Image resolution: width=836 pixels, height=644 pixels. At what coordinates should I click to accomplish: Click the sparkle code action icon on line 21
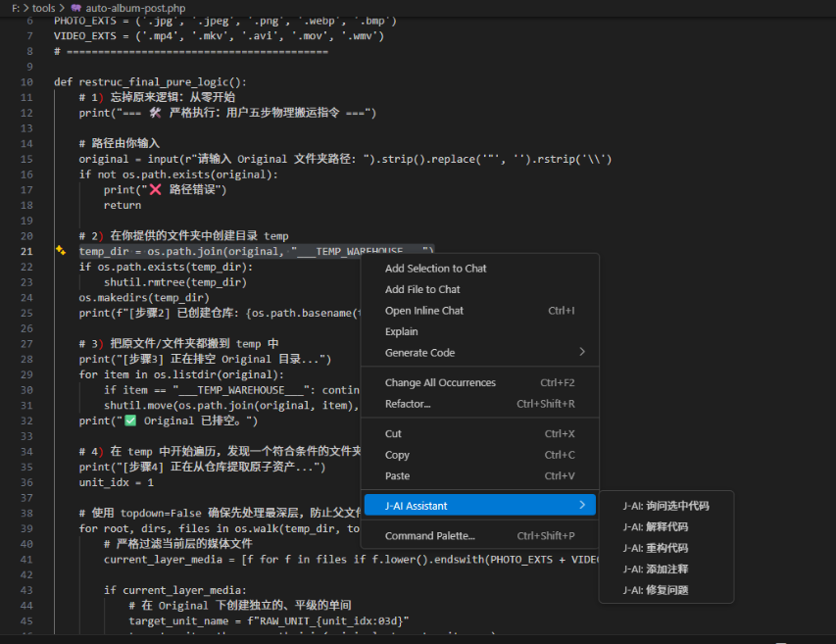61,250
